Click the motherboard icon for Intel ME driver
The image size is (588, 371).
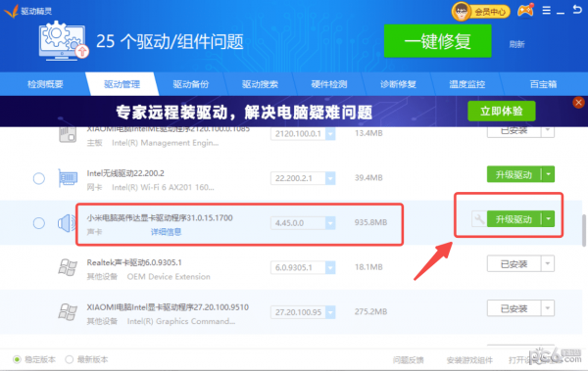coord(68,134)
